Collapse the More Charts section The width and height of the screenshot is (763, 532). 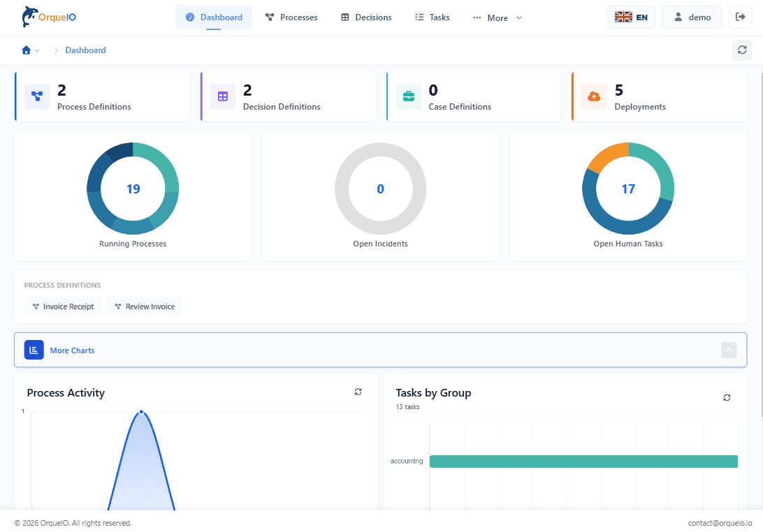point(729,350)
